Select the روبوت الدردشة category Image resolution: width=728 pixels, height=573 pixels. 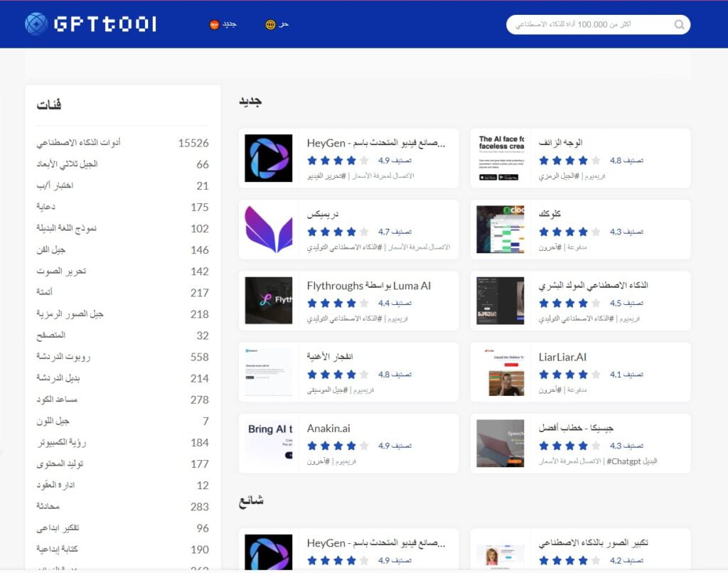[x=63, y=357]
